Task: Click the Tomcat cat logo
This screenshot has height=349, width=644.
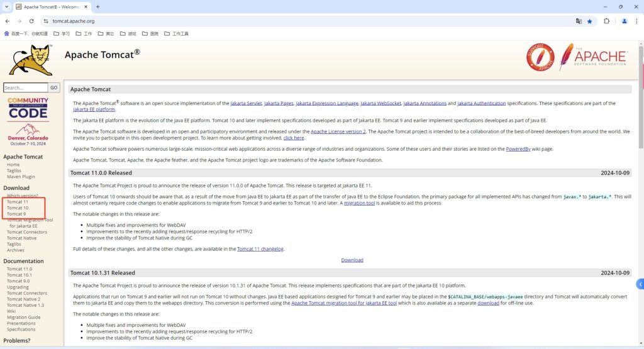Action: click(x=30, y=60)
